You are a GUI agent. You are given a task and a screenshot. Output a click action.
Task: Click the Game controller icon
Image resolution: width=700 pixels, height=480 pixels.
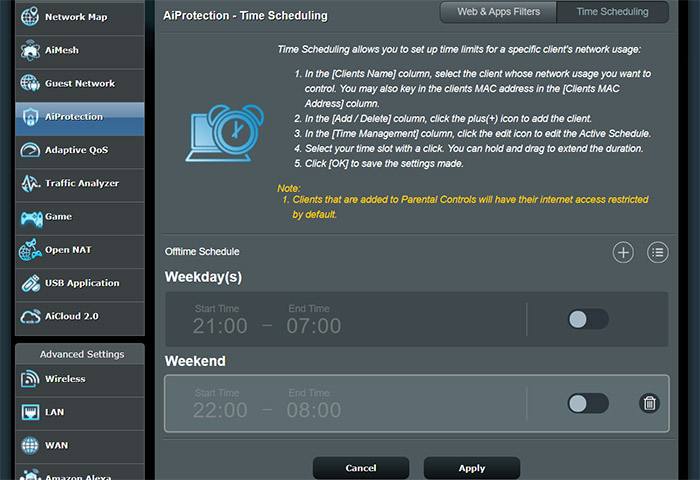coord(31,218)
